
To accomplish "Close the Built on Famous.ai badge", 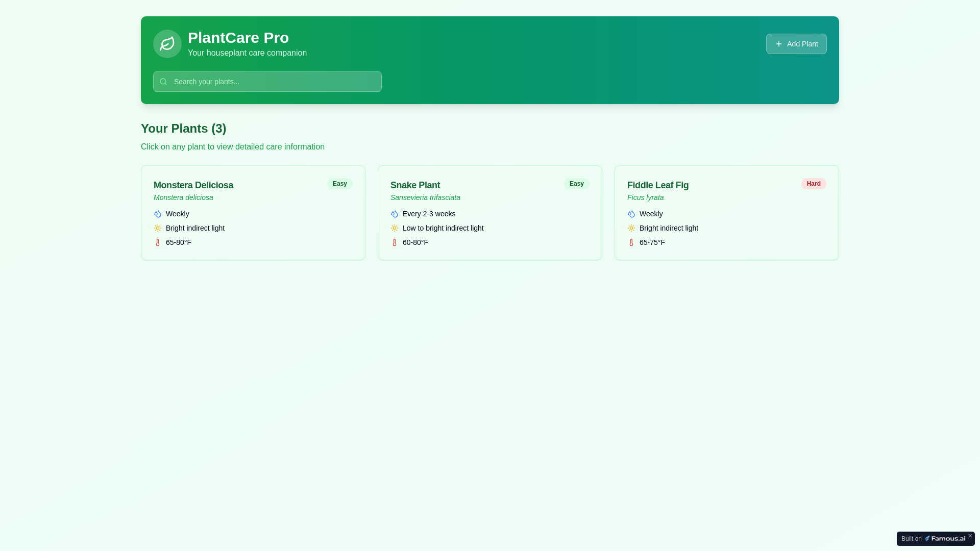I will point(970,536).
